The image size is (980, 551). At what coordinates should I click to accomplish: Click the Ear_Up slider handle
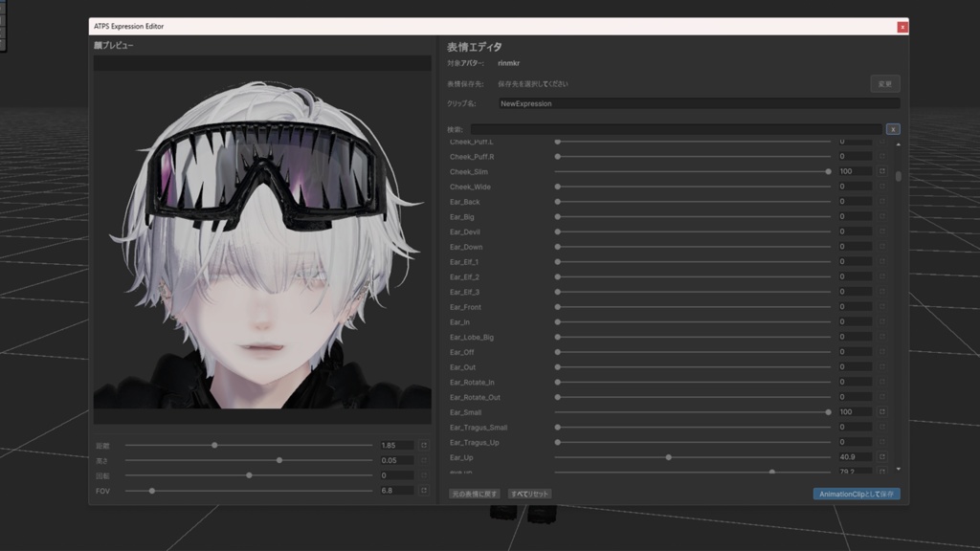[670, 457]
